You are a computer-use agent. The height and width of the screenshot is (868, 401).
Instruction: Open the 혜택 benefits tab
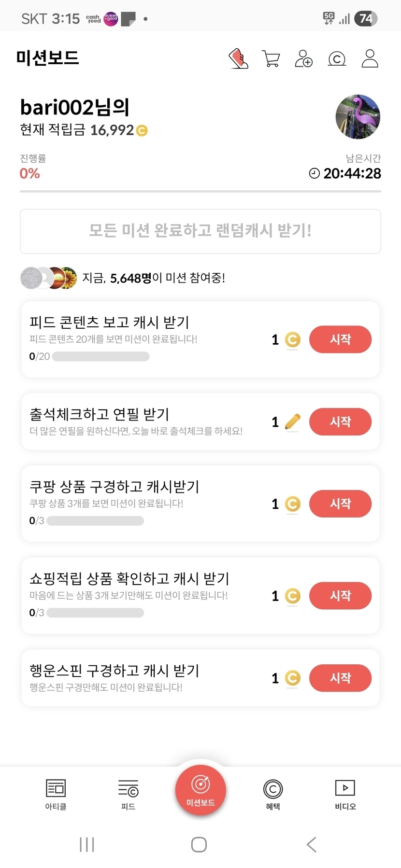273,794
